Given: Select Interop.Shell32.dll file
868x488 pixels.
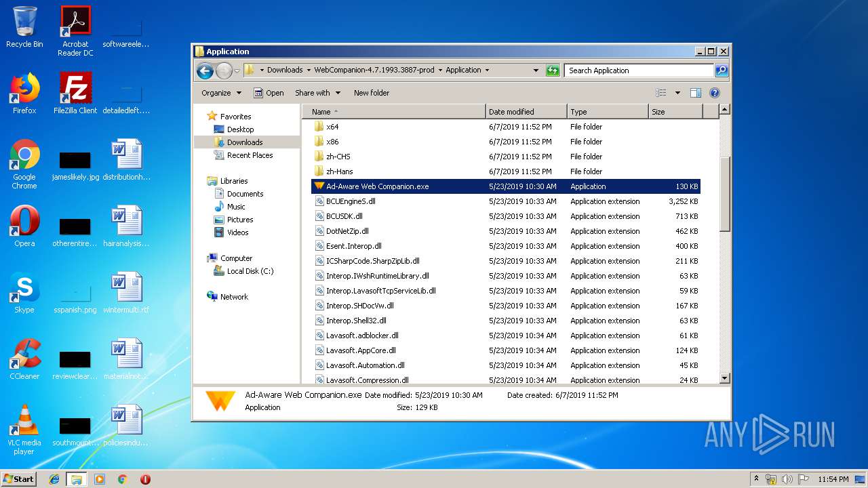Looking at the screenshot, I should pyautogui.click(x=505, y=321).
